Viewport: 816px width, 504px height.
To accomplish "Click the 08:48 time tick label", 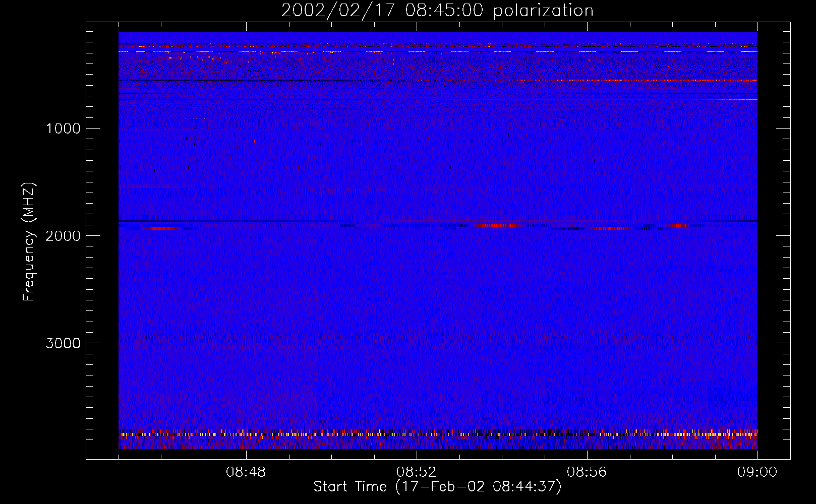I will tap(246, 472).
